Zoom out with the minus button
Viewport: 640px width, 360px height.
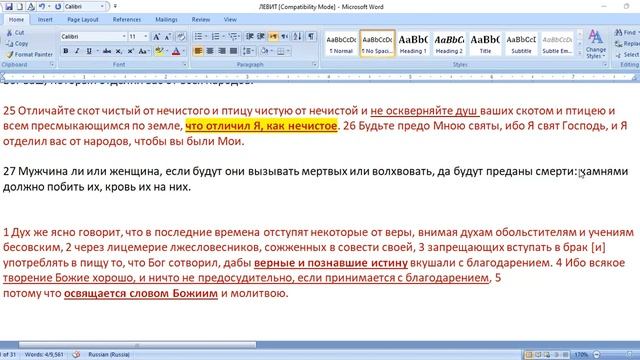point(596,355)
